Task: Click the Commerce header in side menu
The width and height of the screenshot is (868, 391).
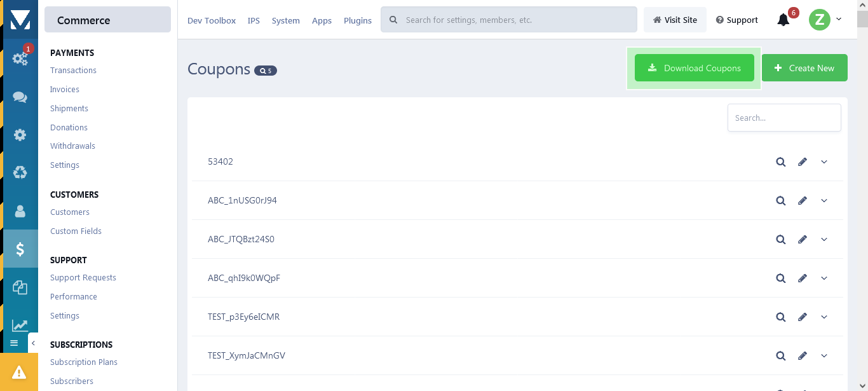Action: click(107, 20)
